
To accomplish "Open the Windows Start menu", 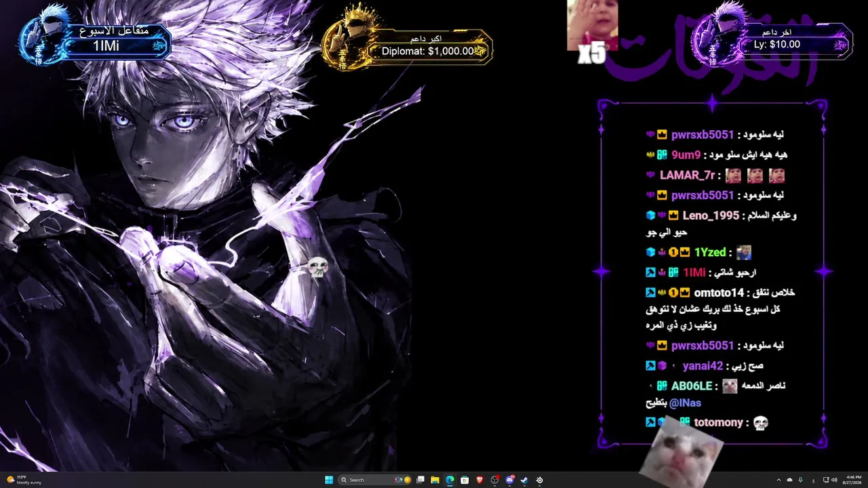I will click(329, 480).
